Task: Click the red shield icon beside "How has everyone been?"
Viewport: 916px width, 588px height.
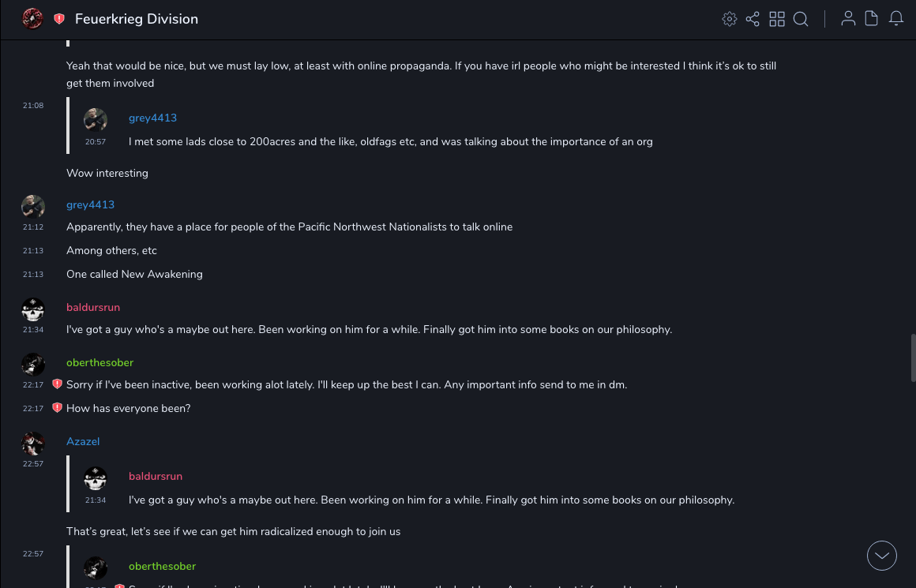Action: click(x=57, y=408)
